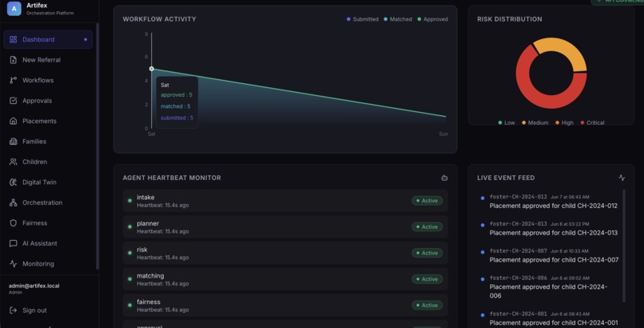Go to Orchestration page

(48, 202)
